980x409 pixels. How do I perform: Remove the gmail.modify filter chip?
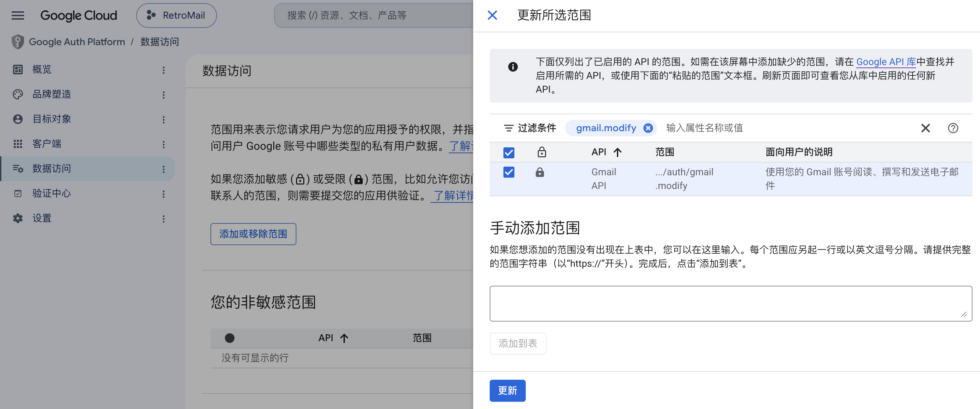click(x=648, y=128)
